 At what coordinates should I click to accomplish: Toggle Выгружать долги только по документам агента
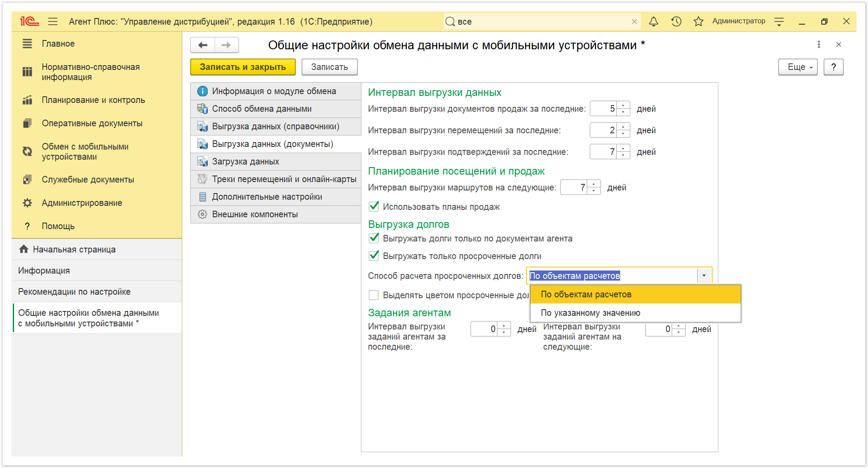click(374, 238)
